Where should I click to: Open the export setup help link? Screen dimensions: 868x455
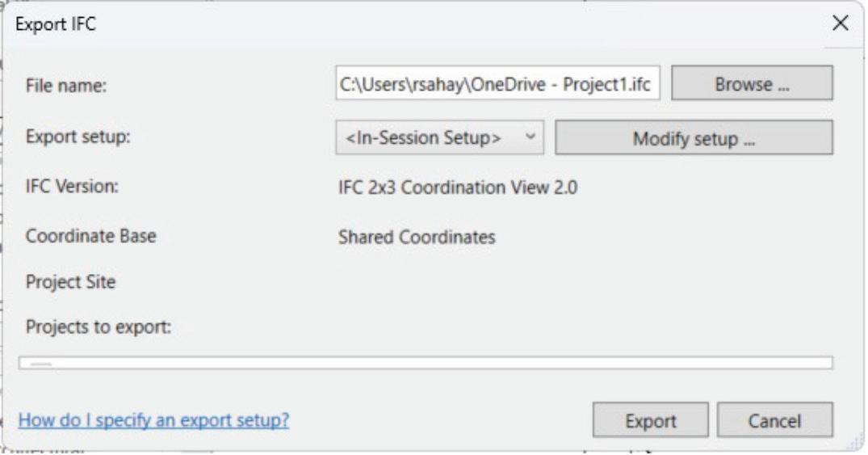[153, 420]
